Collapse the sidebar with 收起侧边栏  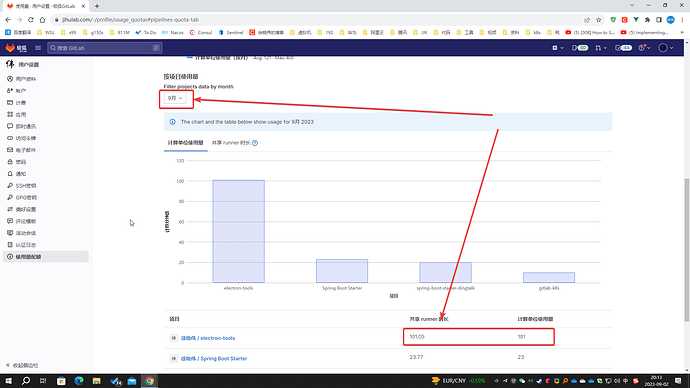(x=22, y=366)
